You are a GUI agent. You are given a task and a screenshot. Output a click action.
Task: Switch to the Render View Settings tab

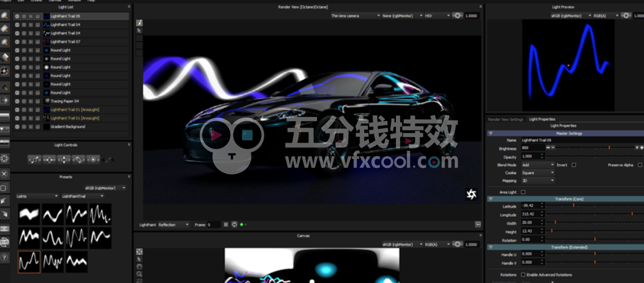pos(506,119)
